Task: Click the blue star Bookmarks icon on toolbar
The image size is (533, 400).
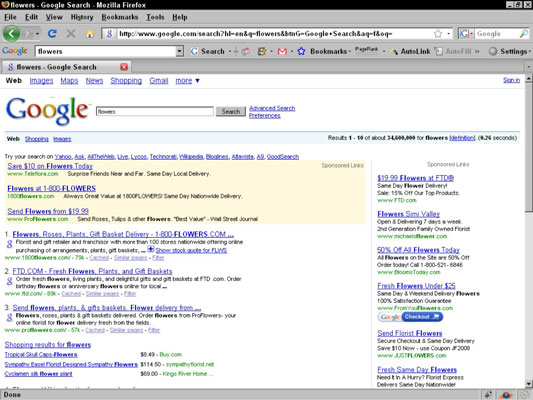Action: tap(301, 51)
